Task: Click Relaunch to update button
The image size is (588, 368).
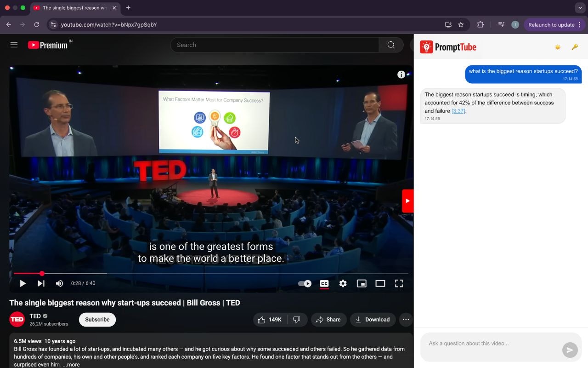Action: click(551, 25)
